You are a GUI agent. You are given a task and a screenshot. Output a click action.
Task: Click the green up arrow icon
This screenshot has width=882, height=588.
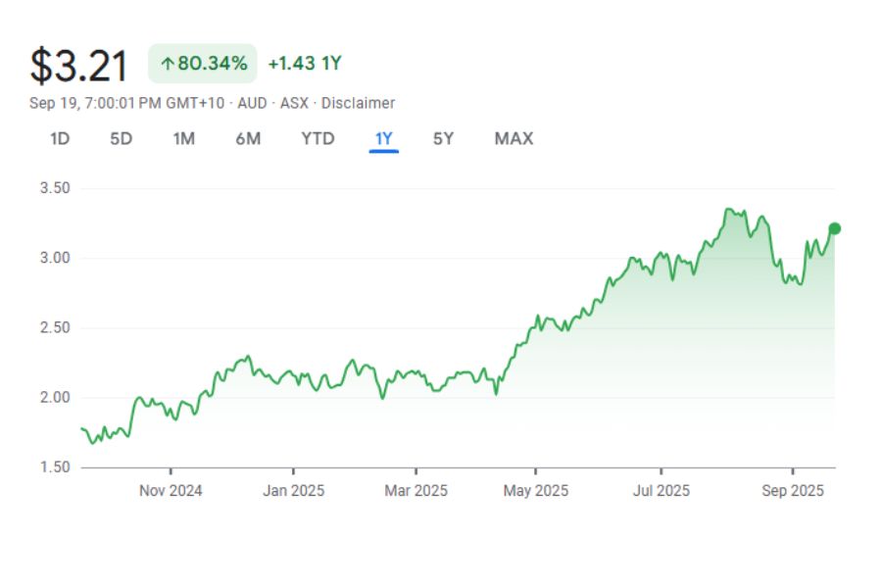[x=167, y=64]
